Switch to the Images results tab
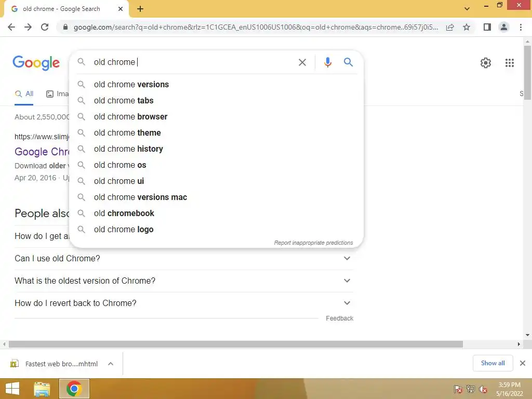 click(x=57, y=94)
